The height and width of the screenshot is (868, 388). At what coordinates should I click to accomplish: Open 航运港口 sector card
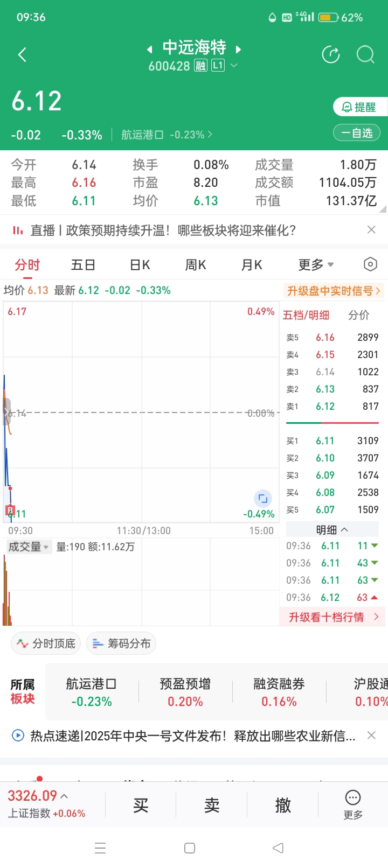(92, 692)
